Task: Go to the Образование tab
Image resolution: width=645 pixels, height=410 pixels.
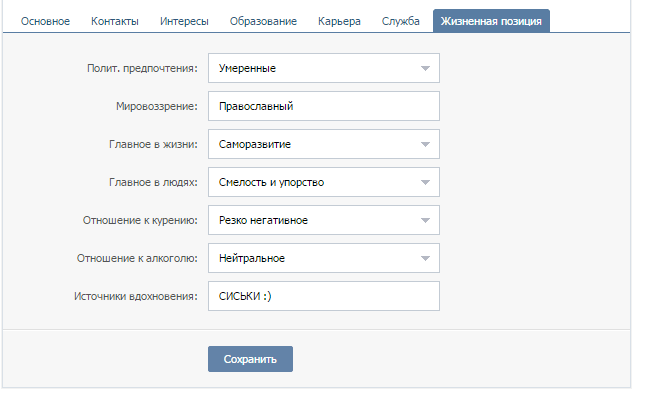Action: pyautogui.click(x=263, y=21)
